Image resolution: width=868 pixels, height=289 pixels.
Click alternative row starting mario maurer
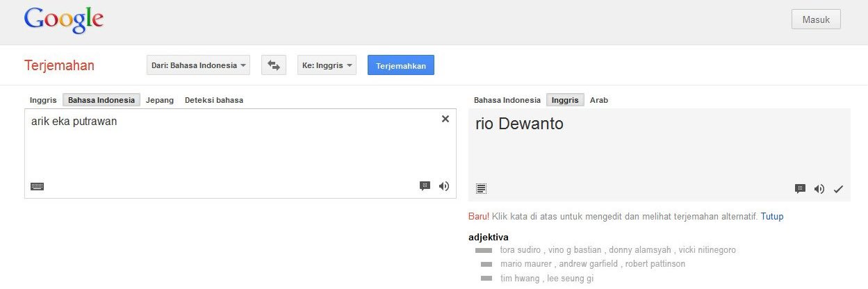click(593, 264)
